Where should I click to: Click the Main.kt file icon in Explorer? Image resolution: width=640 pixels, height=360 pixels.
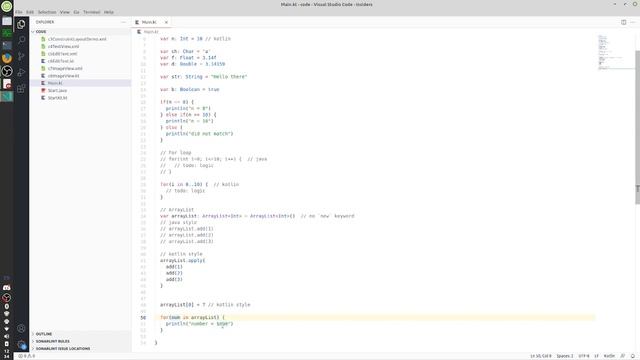[43, 83]
